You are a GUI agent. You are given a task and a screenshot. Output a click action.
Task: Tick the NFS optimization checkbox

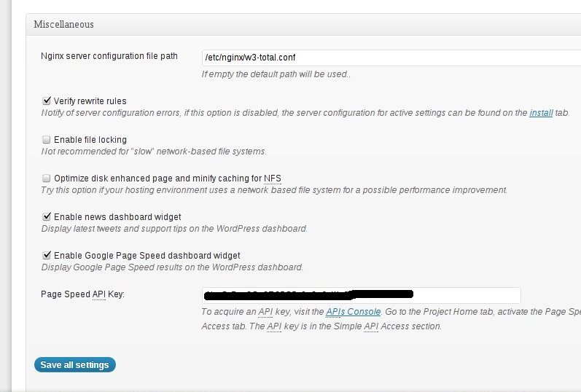pos(47,179)
